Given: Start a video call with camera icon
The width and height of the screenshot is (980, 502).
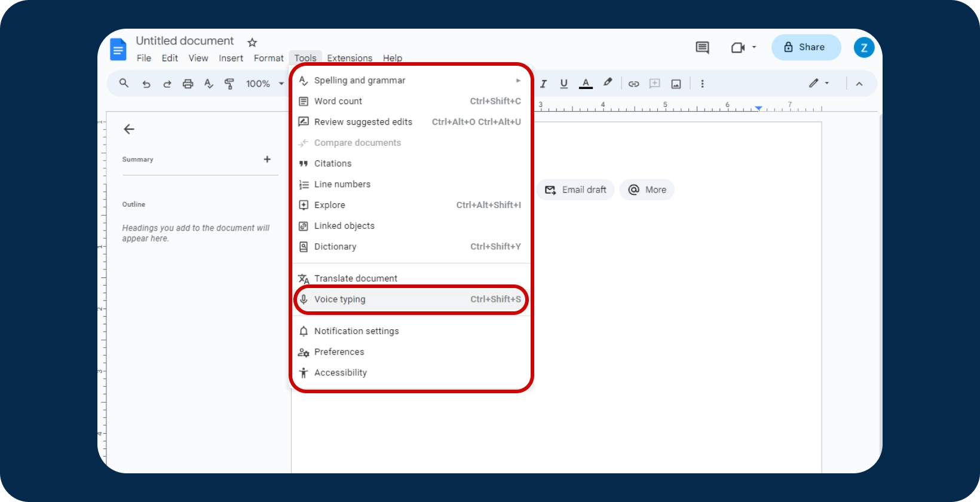Looking at the screenshot, I should tap(738, 47).
